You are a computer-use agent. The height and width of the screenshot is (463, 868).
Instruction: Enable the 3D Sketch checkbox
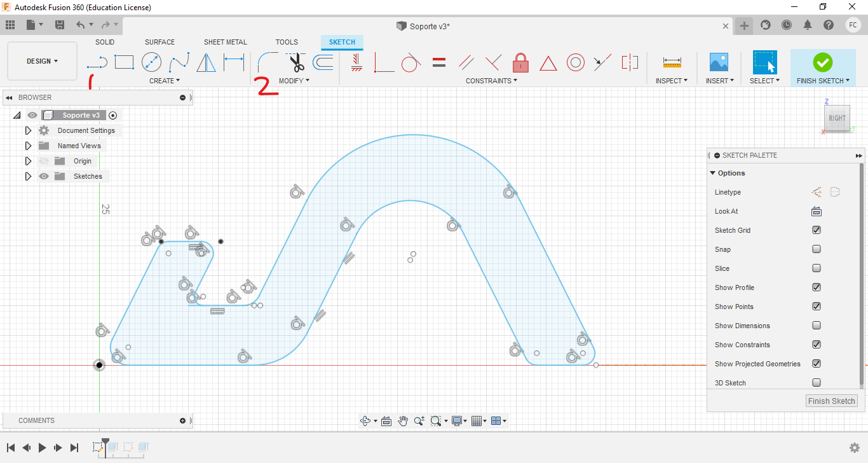coord(817,383)
